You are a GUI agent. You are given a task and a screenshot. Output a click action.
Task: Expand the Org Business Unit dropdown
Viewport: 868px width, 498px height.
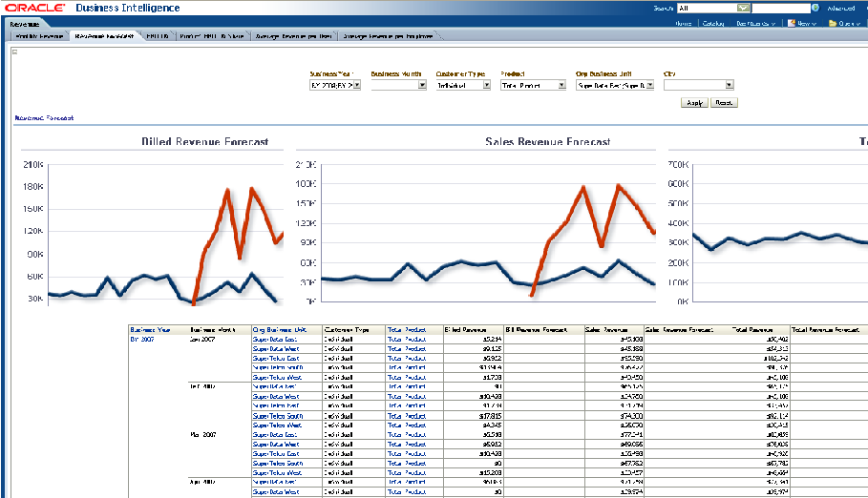pyautogui.click(x=650, y=85)
